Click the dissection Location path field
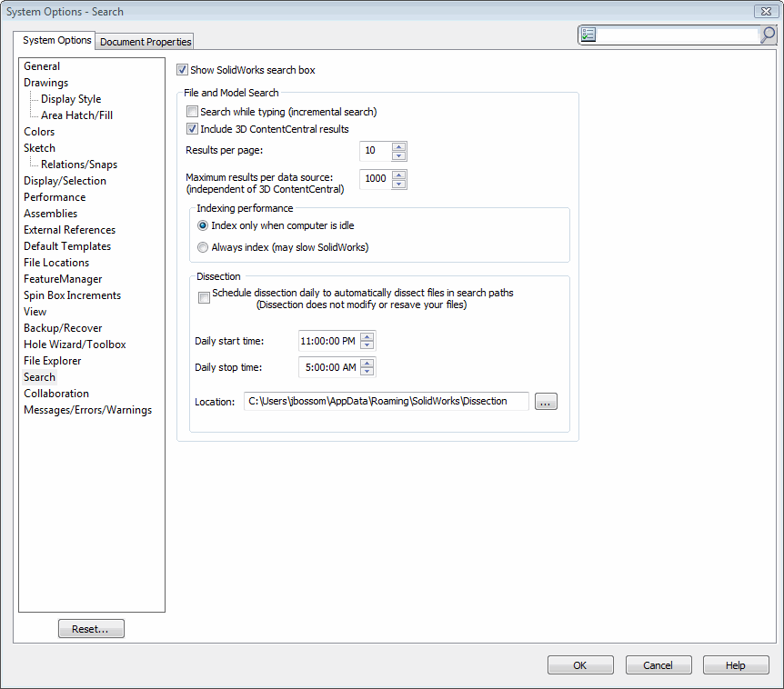This screenshot has height=689, width=784. coord(386,401)
